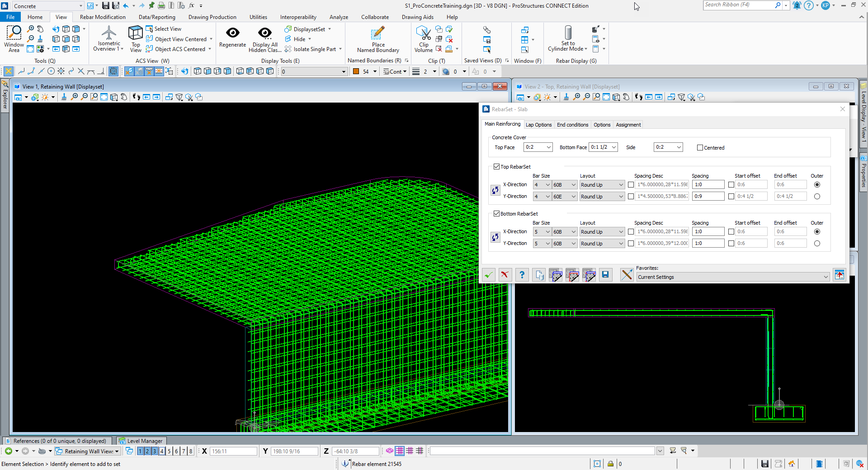Open Top X-Direction Layout Round Up dropdown
This screenshot has height=470, width=868.
(x=621, y=185)
